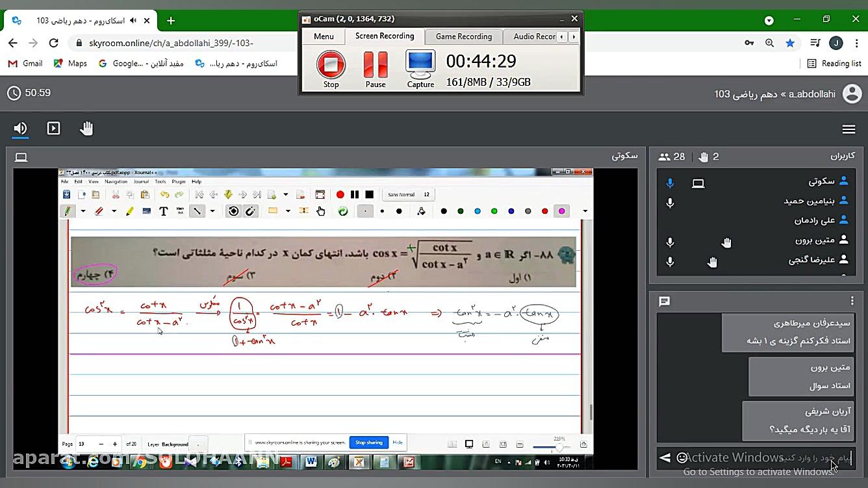Select the Eraser tool
The height and width of the screenshot is (488, 868).
[99, 211]
